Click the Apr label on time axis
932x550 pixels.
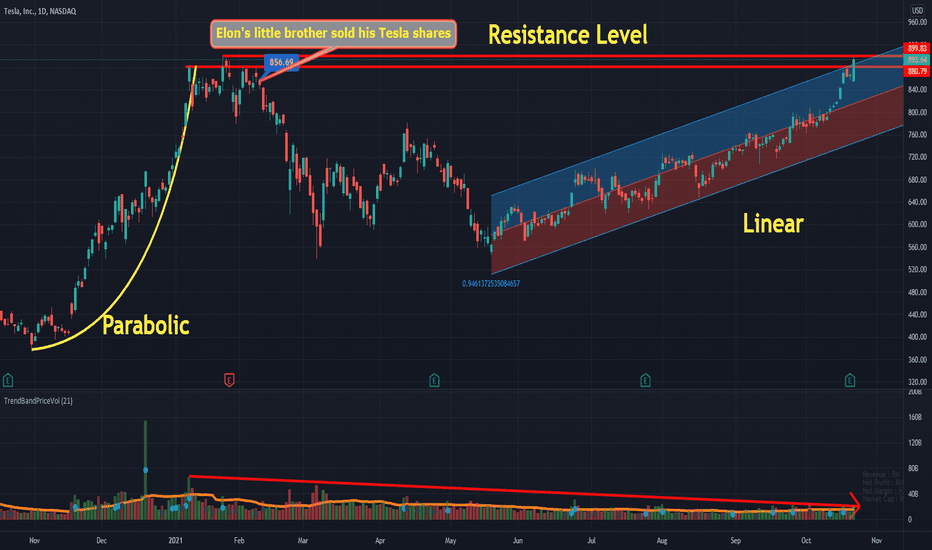click(380, 540)
